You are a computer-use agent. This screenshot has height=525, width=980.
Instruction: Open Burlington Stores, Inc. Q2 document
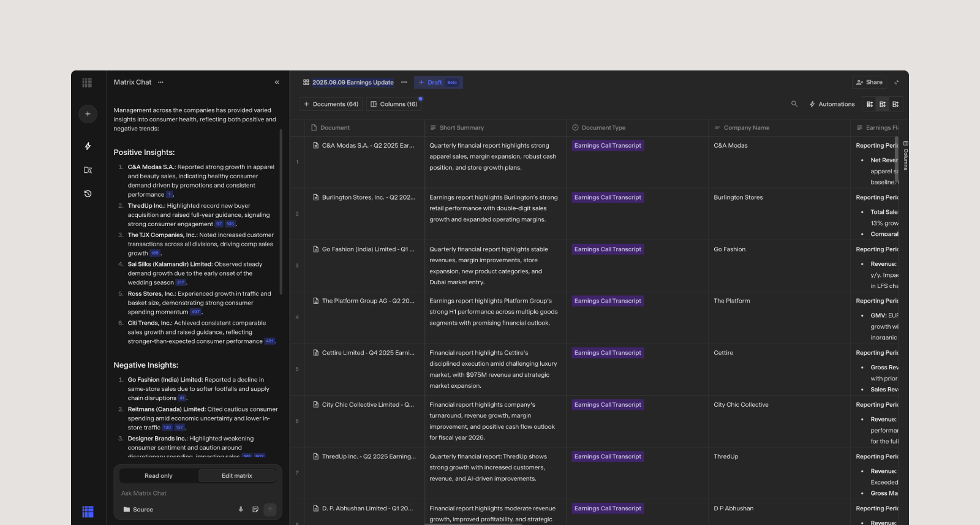[364, 198]
